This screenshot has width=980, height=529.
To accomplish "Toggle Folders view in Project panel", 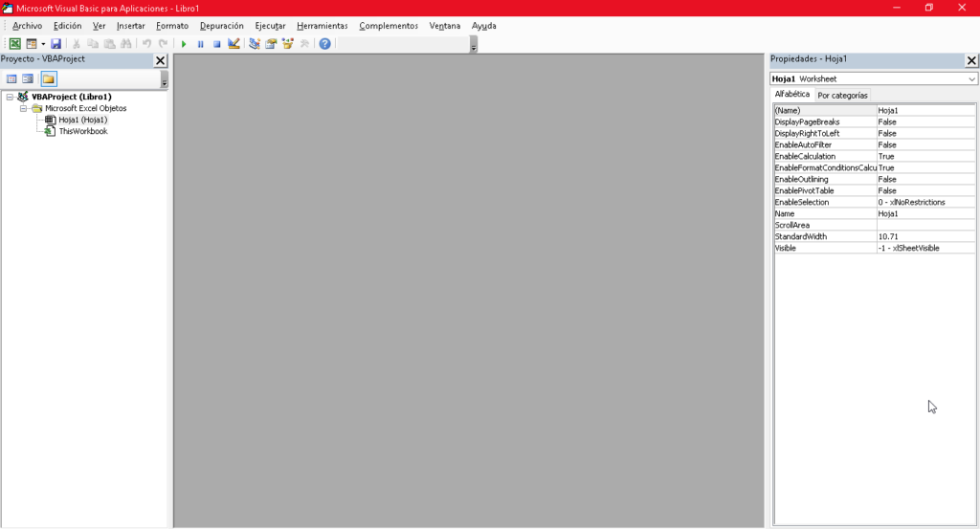I will coord(48,78).
